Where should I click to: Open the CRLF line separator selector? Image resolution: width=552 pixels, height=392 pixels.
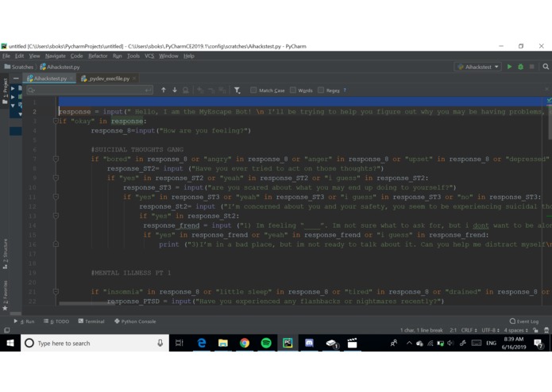pyautogui.click(x=469, y=330)
